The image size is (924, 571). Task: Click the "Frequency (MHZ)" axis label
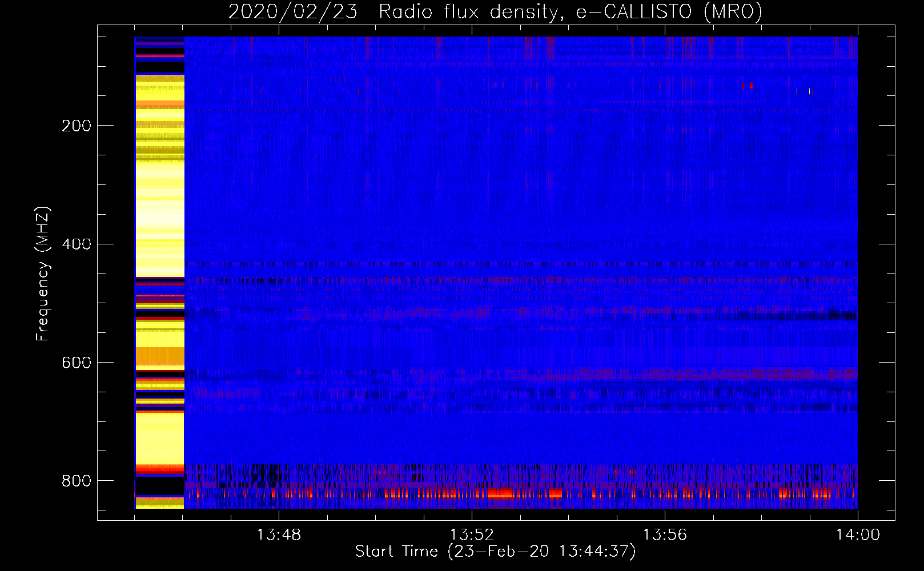coord(43,274)
